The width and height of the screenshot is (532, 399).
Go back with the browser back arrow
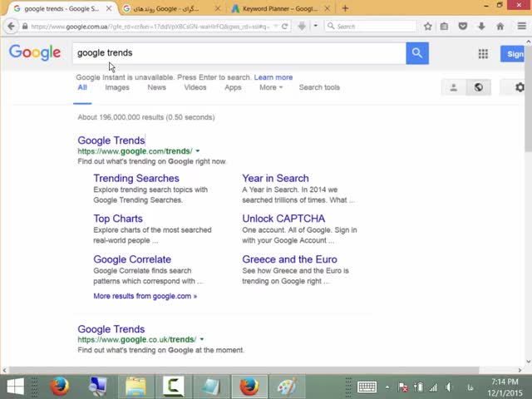pos(11,26)
